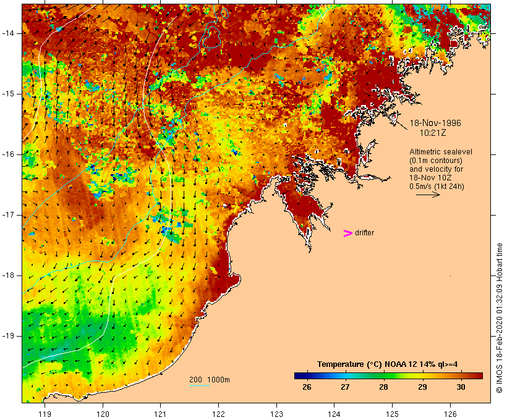The image size is (507, 420).
Task: Click longitude label 120
Action: pyautogui.click(x=103, y=414)
